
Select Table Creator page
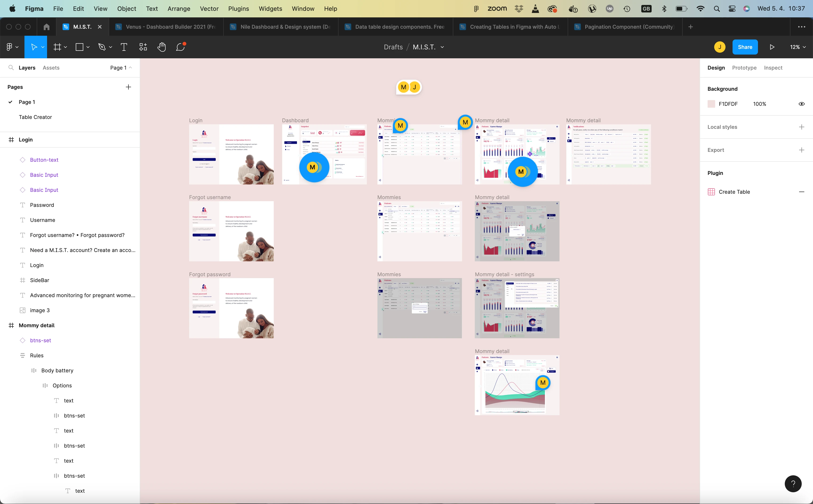[35, 117]
